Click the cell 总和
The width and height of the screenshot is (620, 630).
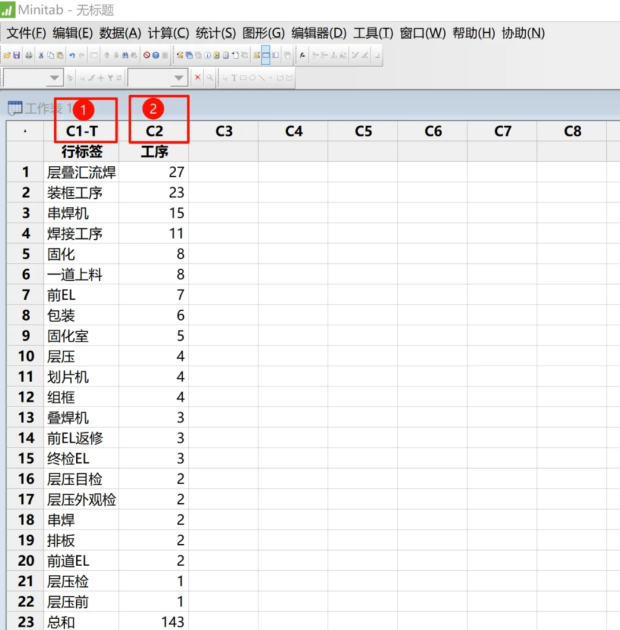(x=82, y=622)
